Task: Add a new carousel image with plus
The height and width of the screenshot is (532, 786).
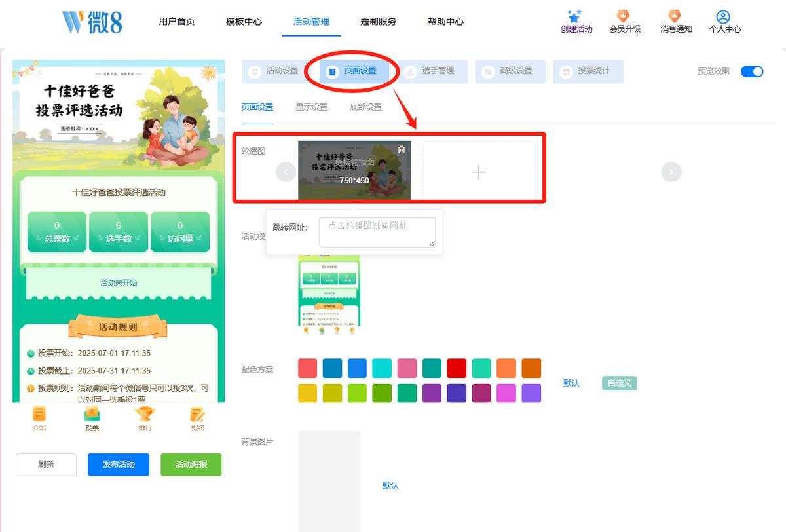Action: [x=479, y=172]
